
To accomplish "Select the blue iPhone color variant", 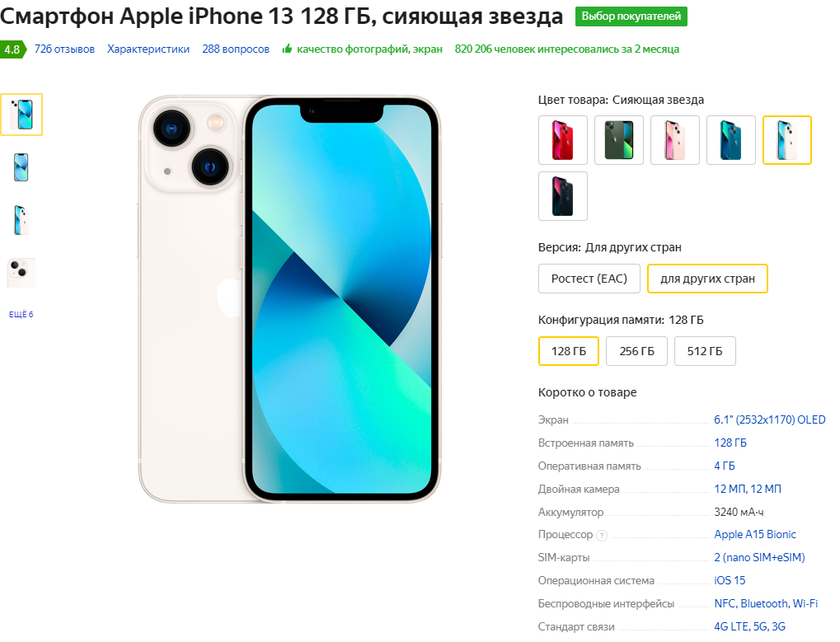I will (x=730, y=140).
